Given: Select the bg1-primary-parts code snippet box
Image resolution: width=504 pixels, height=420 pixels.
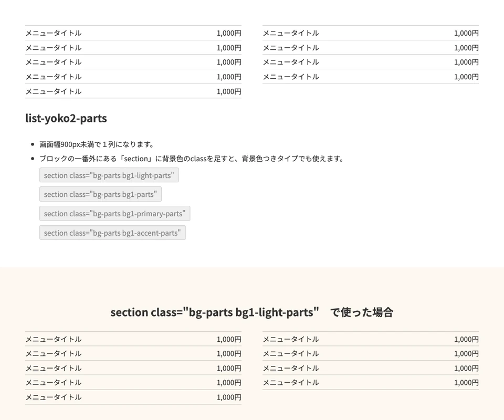Looking at the screenshot, I should point(114,214).
